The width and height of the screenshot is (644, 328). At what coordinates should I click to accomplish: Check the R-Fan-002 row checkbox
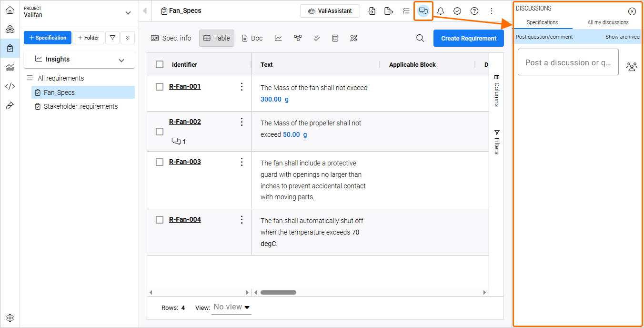click(160, 132)
